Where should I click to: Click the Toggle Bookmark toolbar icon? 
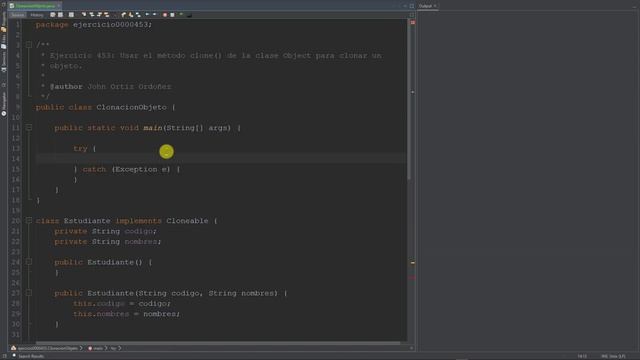138,15
